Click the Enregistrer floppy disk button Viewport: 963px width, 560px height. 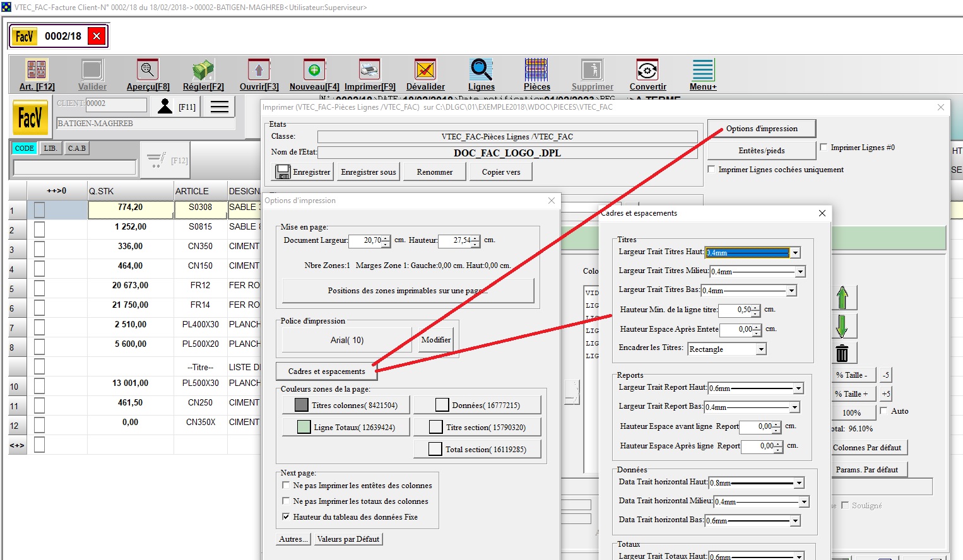tap(304, 172)
